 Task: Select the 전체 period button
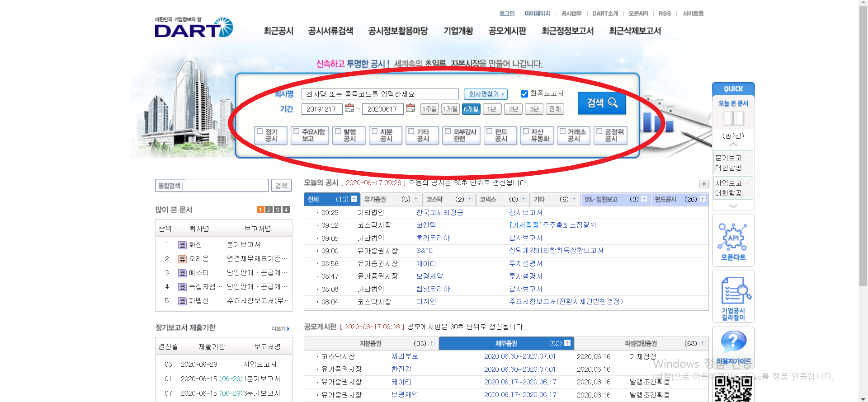555,109
